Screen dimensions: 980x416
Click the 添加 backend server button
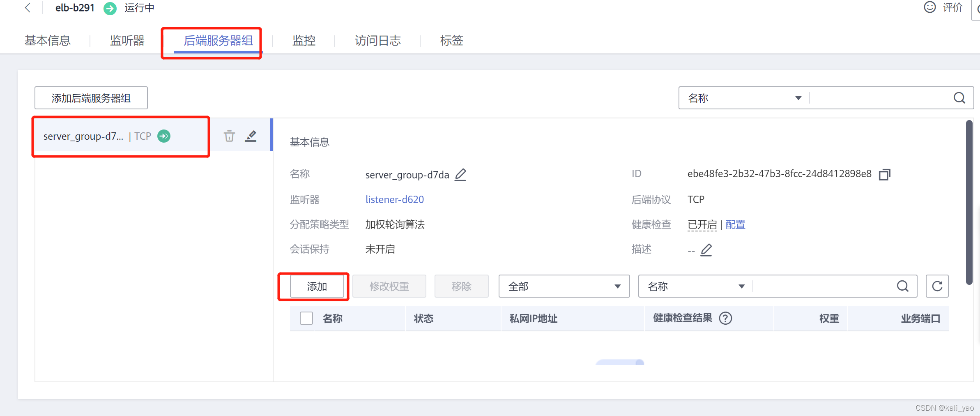tap(317, 287)
